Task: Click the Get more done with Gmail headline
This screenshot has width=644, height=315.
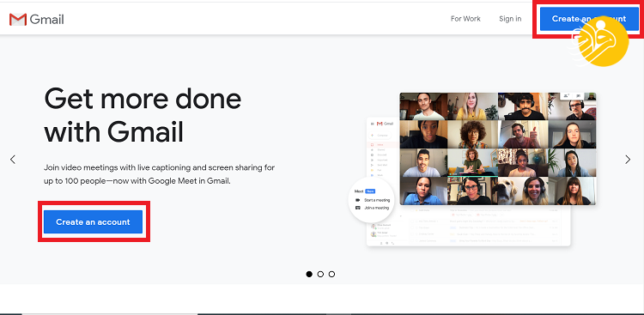Action: (143, 115)
